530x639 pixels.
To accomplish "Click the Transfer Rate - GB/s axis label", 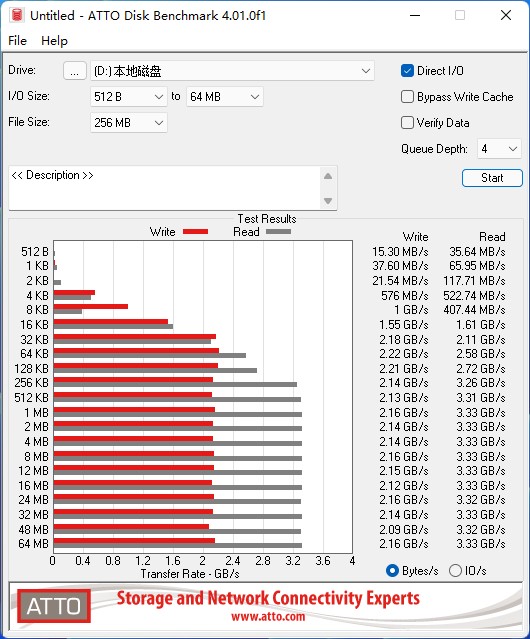I will pos(190,574).
